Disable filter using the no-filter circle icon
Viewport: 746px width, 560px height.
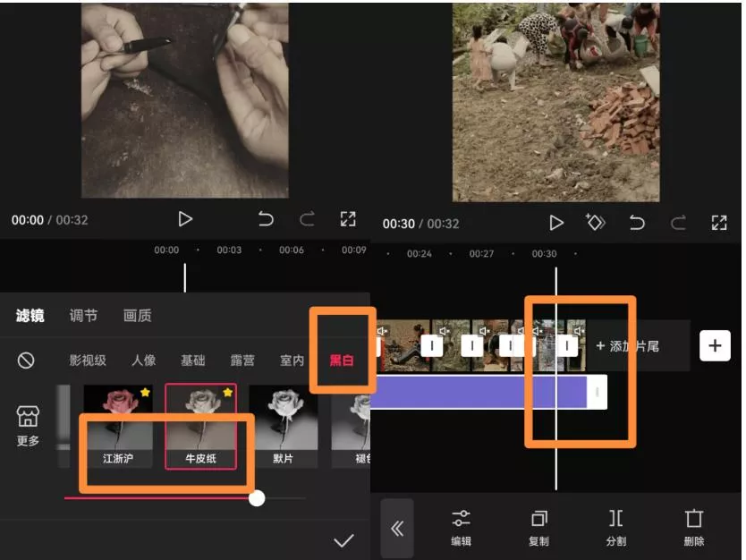pyautogui.click(x=27, y=360)
